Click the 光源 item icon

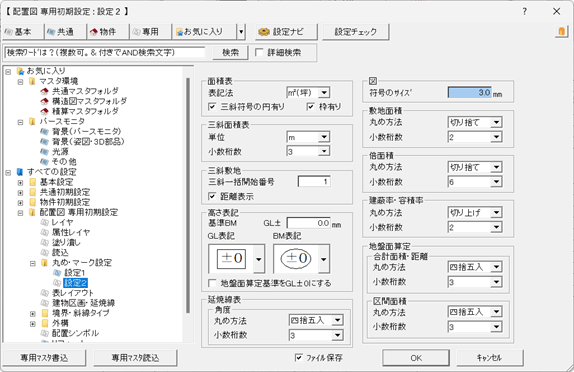pyautogui.click(x=45, y=152)
